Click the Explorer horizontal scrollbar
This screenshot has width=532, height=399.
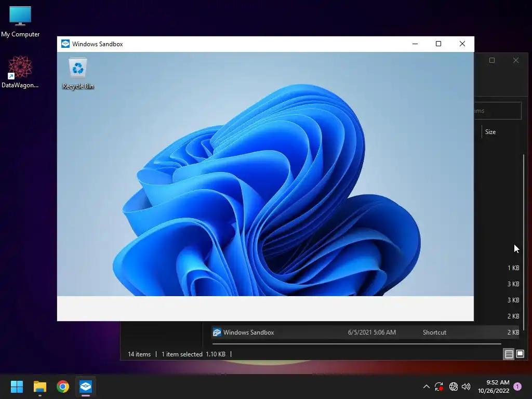point(356,344)
